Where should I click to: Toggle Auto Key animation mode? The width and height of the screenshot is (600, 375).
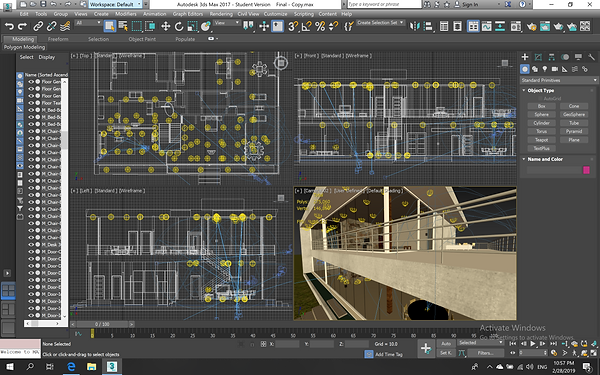[x=446, y=343]
